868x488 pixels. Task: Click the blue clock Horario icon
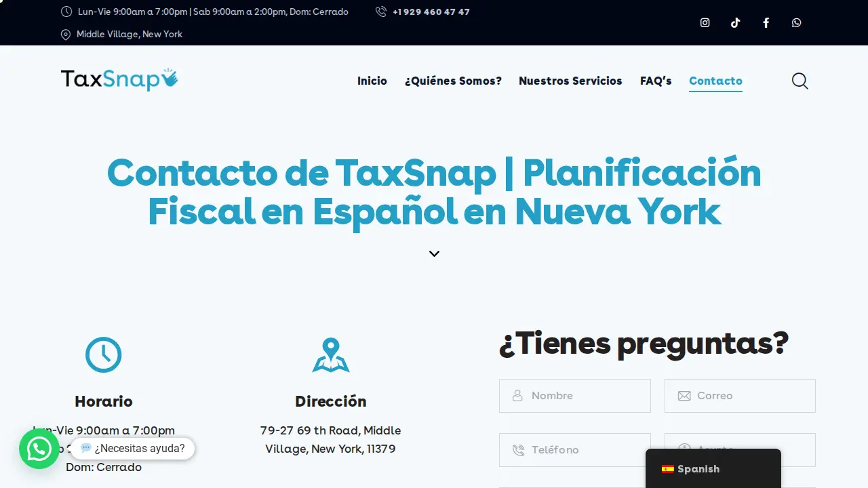tap(104, 354)
